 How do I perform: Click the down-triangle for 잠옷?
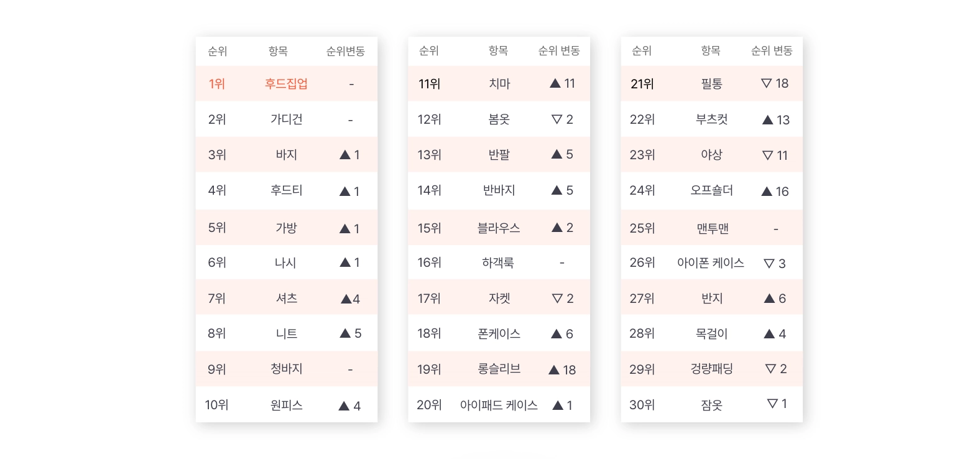click(772, 404)
